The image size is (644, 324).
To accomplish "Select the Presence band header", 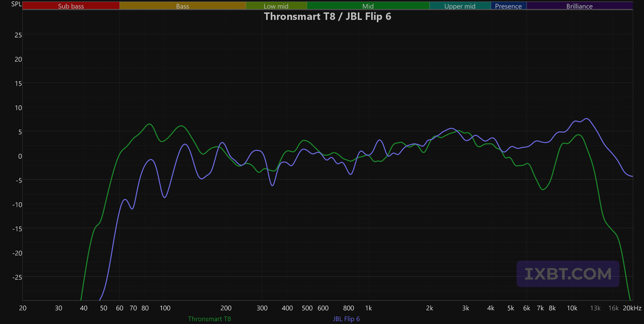I will tap(509, 6).
